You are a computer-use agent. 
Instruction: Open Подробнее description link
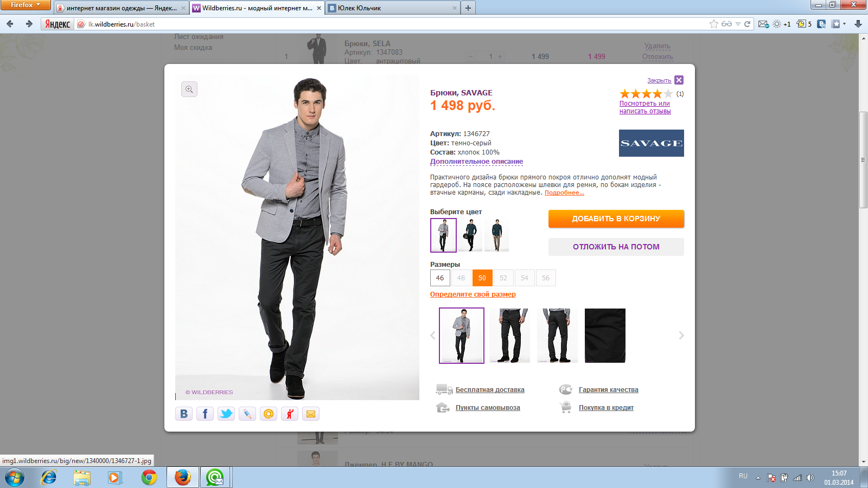564,192
